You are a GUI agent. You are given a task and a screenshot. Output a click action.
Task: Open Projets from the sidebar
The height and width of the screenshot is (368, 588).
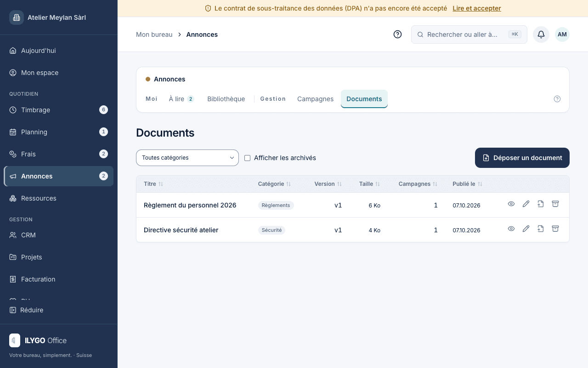click(59, 257)
